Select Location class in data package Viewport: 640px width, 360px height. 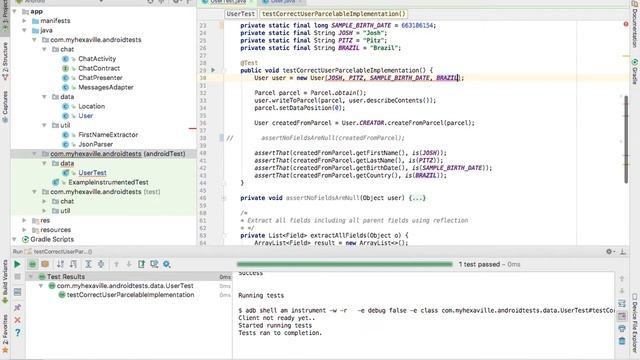click(91, 106)
